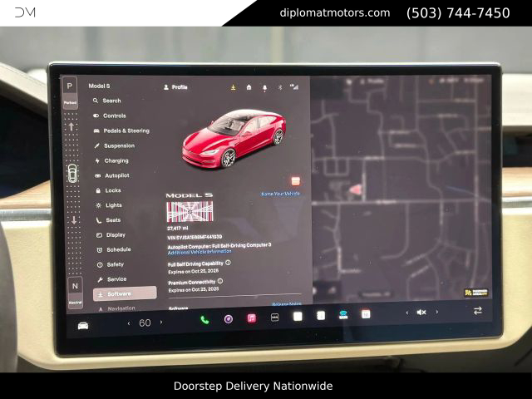Increase volume with right chevron by speaker
532x399 pixels.
437,312
